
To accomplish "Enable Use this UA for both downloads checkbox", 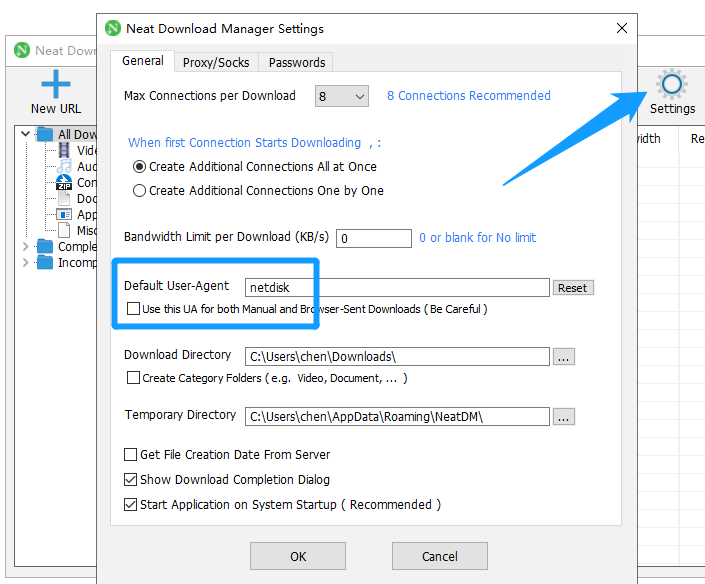I will (133, 309).
